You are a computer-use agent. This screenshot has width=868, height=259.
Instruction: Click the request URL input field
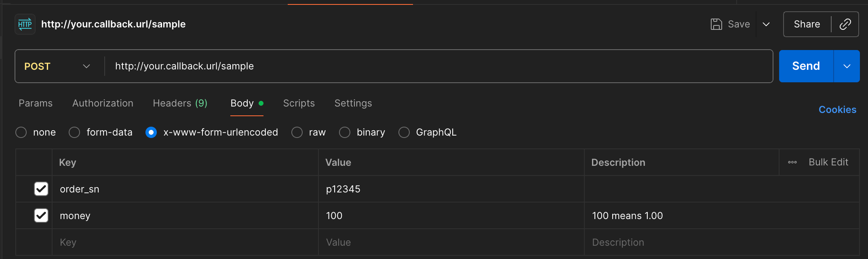(x=438, y=66)
